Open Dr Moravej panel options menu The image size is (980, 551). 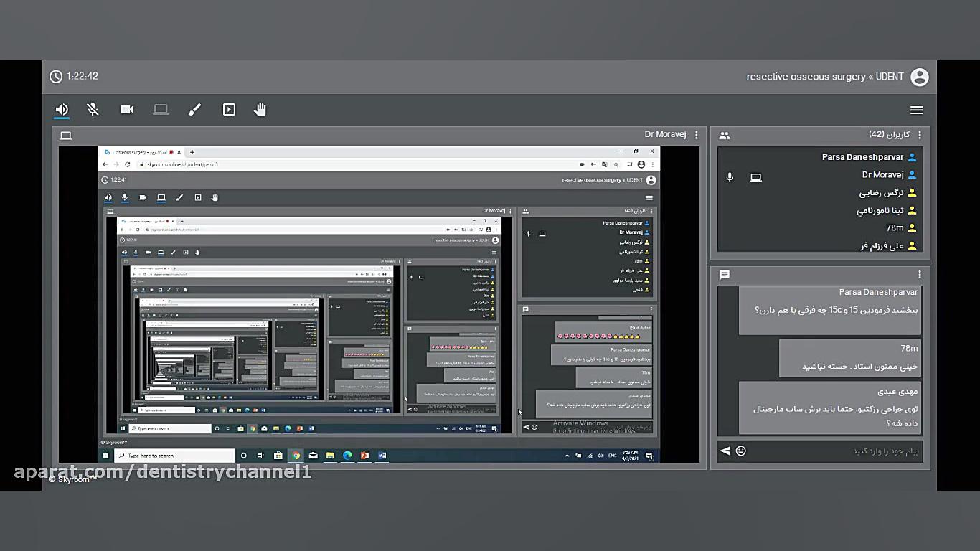tap(696, 135)
